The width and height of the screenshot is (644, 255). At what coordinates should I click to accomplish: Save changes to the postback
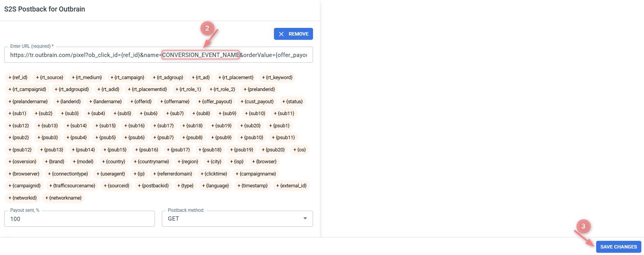[x=618, y=247]
